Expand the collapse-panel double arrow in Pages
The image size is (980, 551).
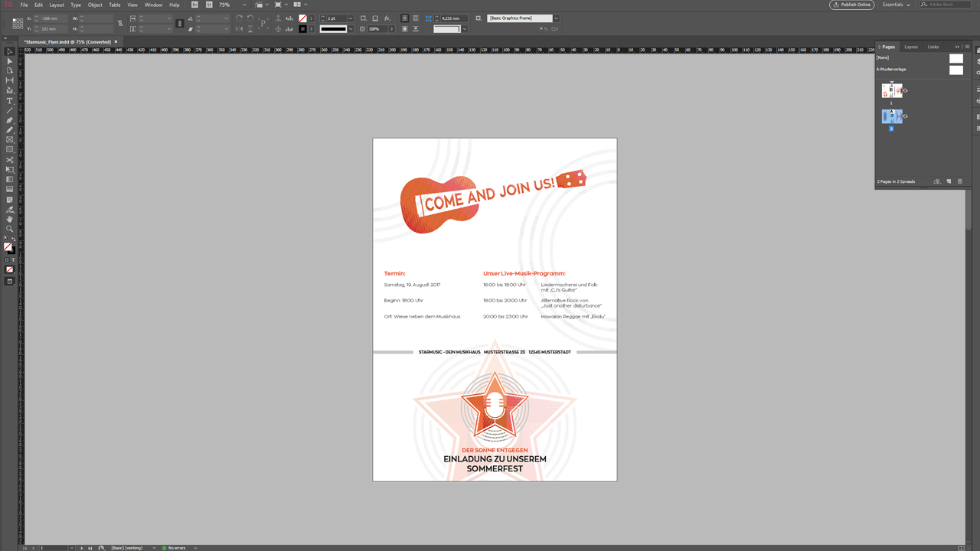(x=957, y=47)
